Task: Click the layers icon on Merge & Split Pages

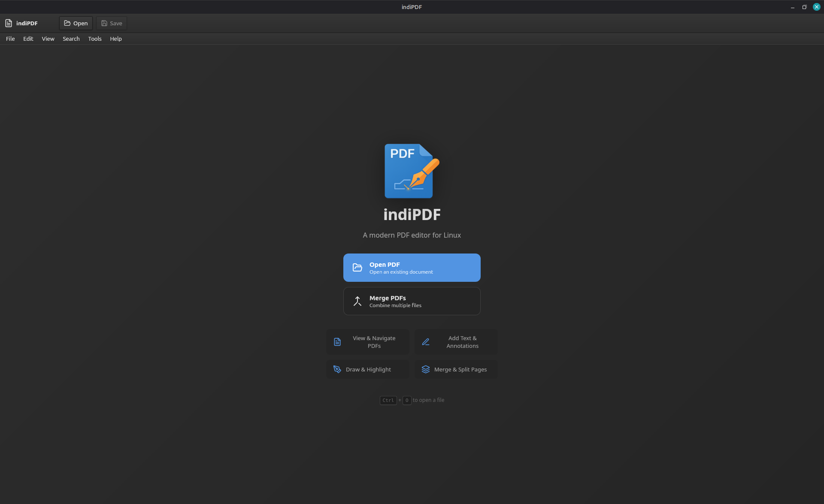Action: [426, 369]
